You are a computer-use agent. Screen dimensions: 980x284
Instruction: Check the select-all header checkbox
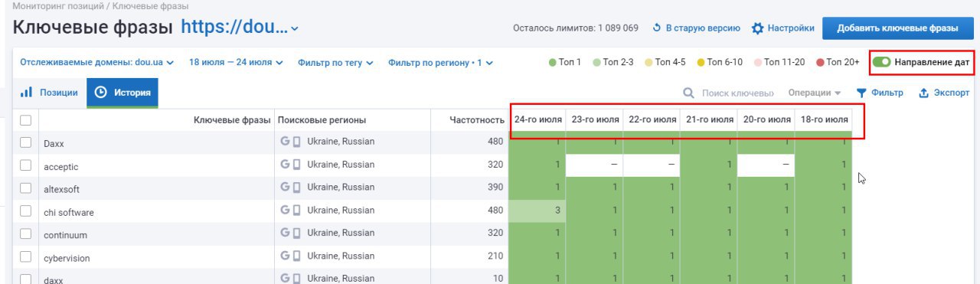(x=25, y=120)
